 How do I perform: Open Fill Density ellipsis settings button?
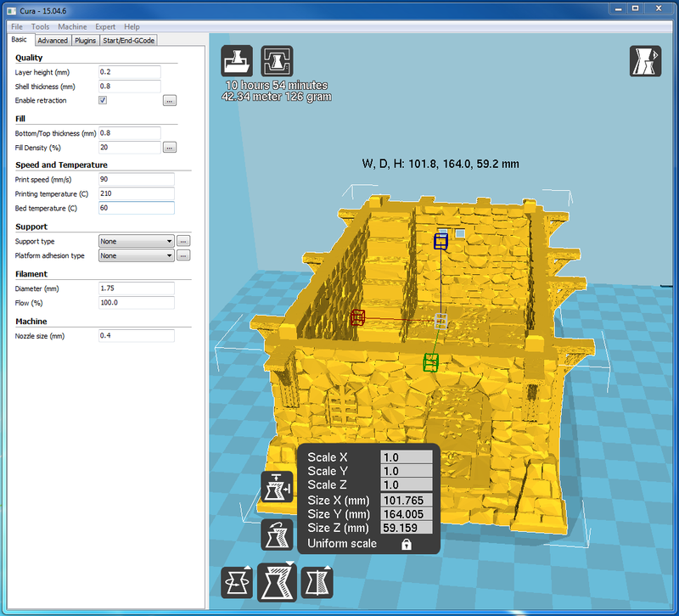pyautogui.click(x=169, y=147)
